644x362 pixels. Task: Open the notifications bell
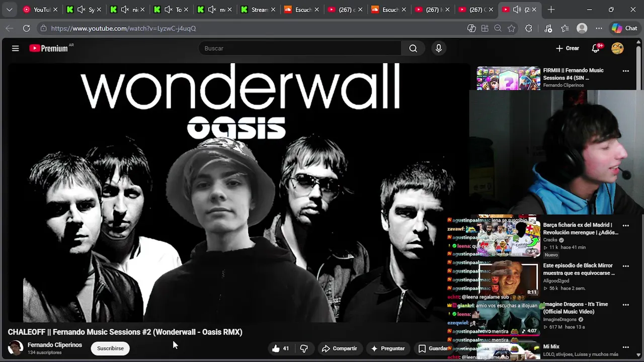pyautogui.click(x=596, y=48)
